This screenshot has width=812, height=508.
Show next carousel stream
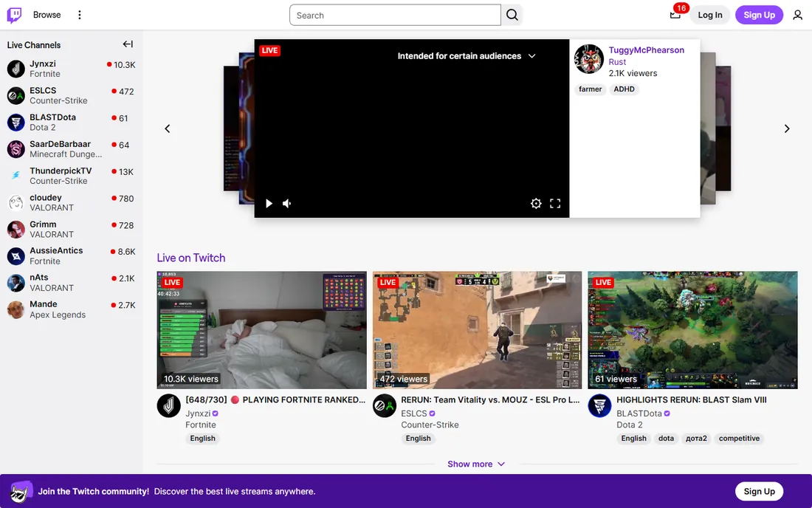(787, 128)
